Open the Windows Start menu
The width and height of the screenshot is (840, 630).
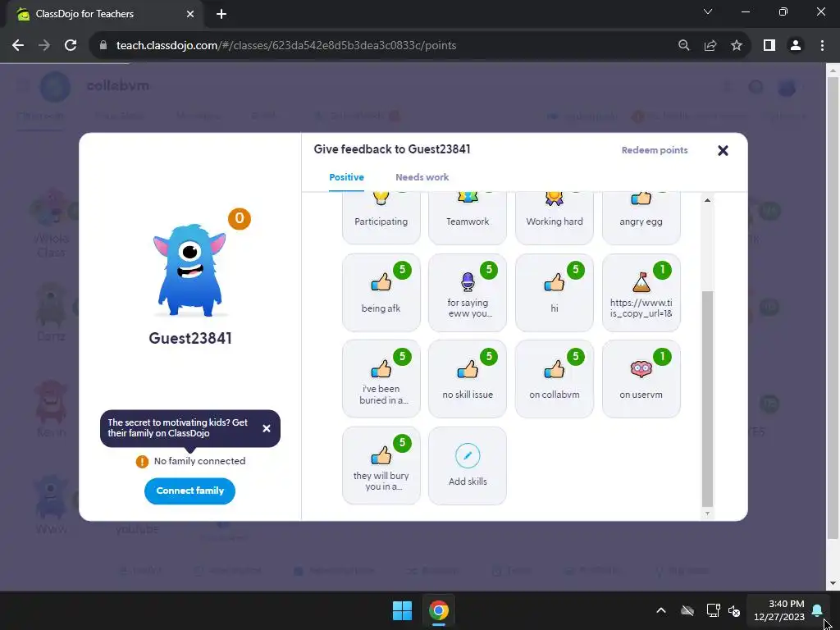(402, 610)
